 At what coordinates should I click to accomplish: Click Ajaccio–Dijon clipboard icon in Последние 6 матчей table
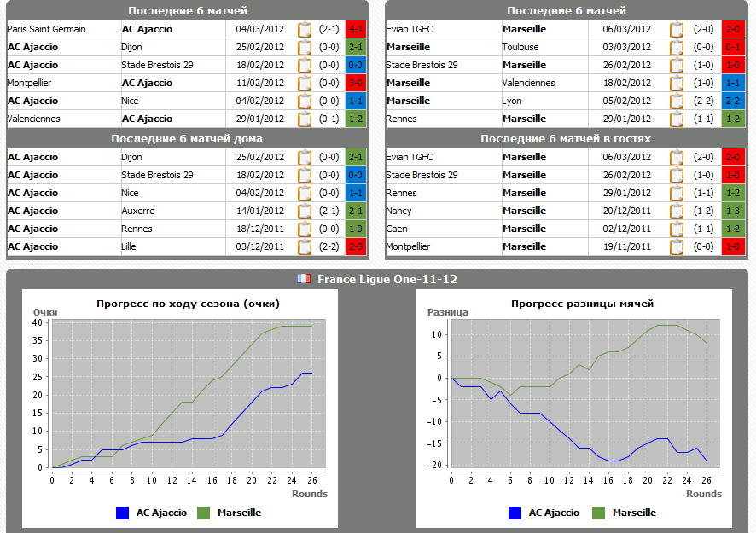[305, 47]
